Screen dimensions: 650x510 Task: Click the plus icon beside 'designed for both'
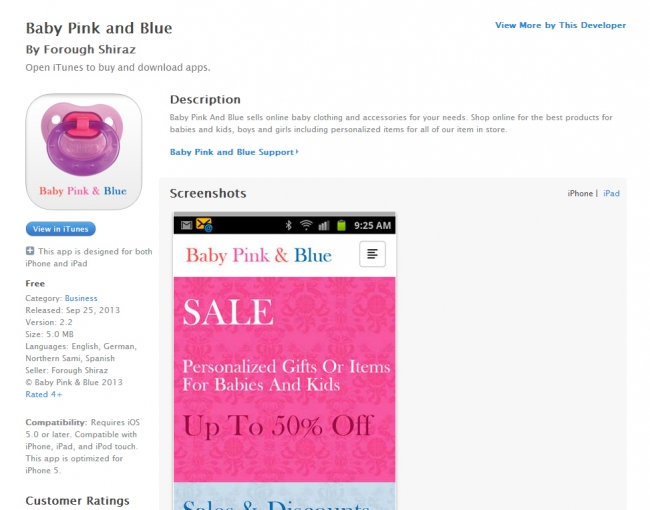pyautogui.click(x=30, y=251)
